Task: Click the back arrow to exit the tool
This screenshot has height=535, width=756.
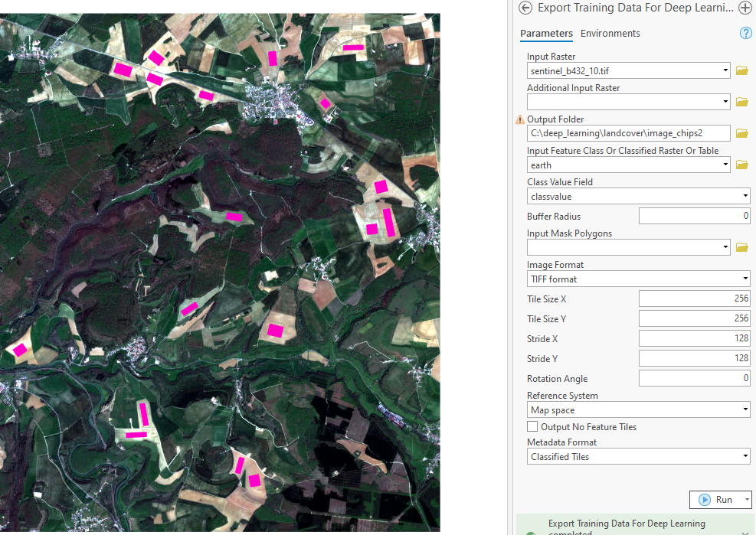Action: pos(525,8)
